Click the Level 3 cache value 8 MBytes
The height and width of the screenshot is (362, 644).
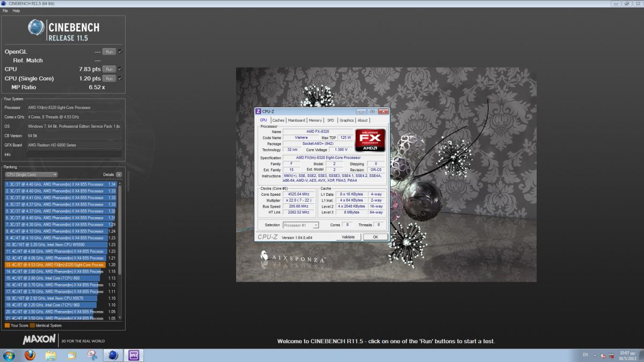click(x=351, y=212)
